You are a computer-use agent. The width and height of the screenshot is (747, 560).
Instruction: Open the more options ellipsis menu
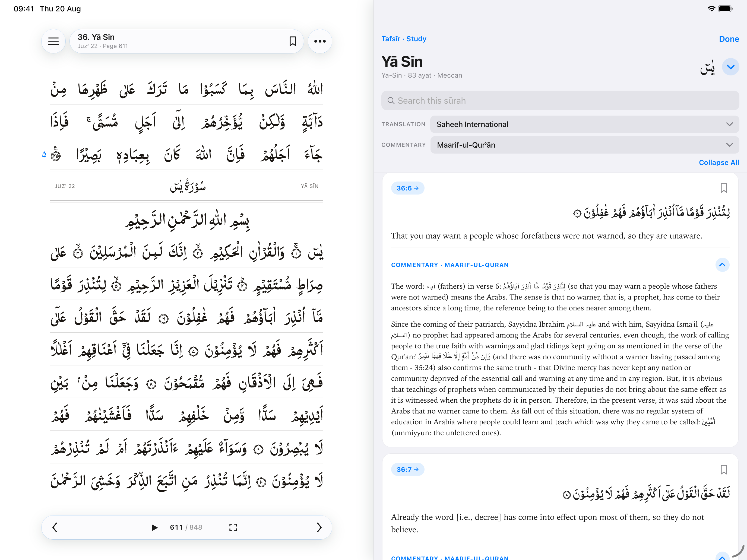[320, 41]
